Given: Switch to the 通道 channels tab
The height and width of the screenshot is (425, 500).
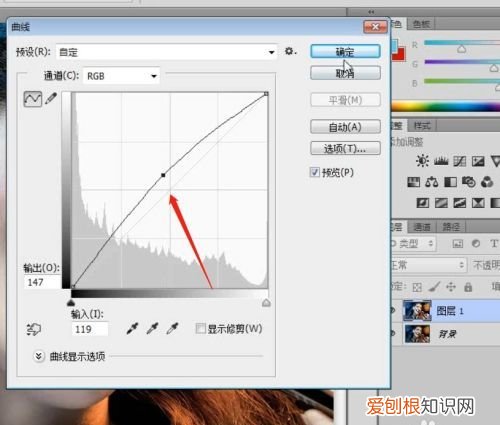Looking at the screenshot, I should [x=422, y=227].
